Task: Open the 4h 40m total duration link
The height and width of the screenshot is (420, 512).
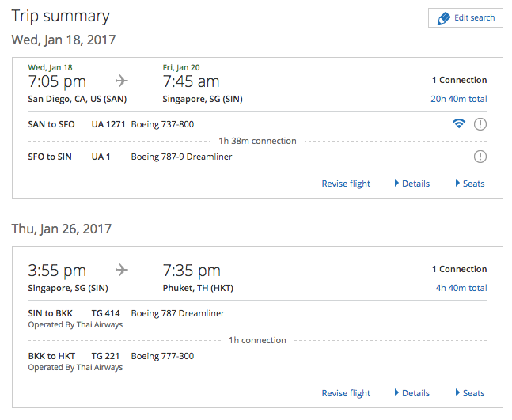Action: coord(461,288)
